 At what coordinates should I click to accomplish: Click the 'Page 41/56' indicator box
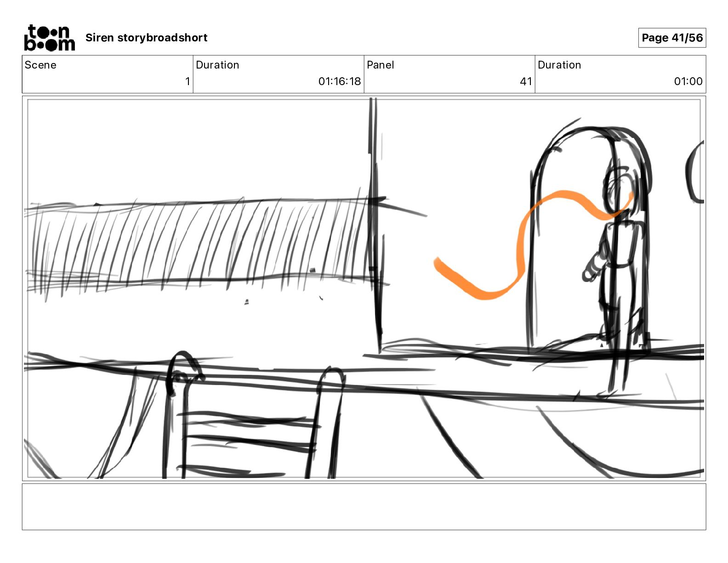672,38
